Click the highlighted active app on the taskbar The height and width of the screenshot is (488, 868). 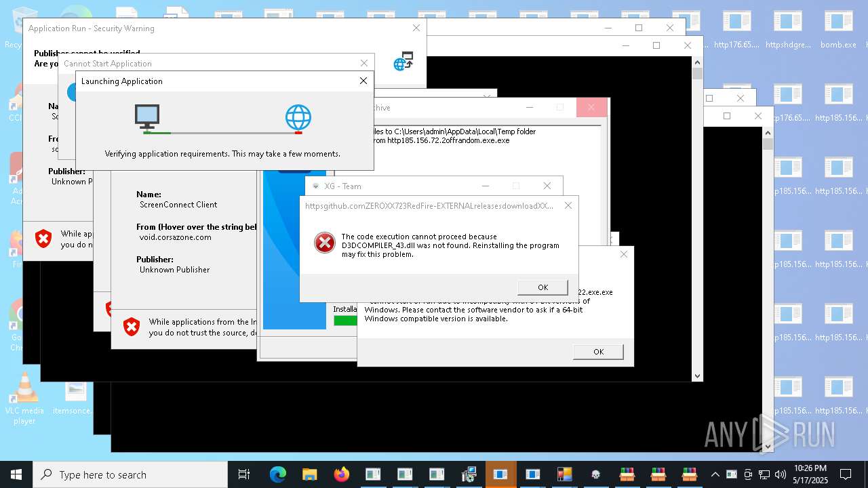click(500, 474)
